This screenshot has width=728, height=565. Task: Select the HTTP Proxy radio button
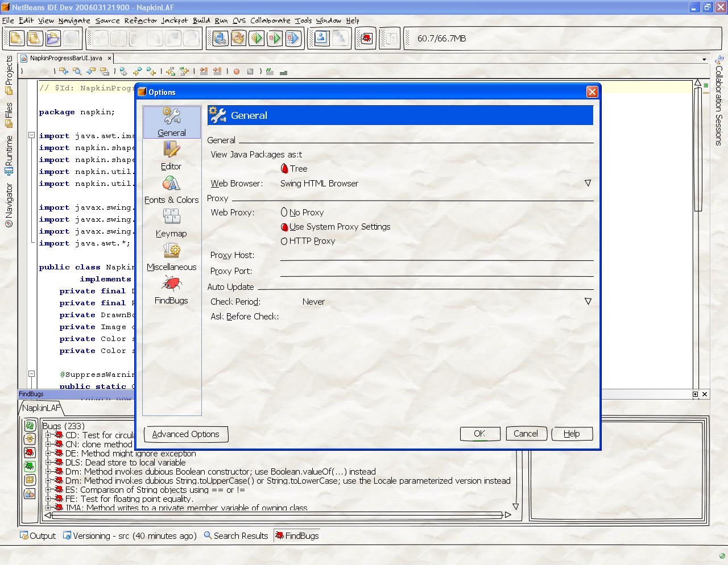[x=284, y=241]
